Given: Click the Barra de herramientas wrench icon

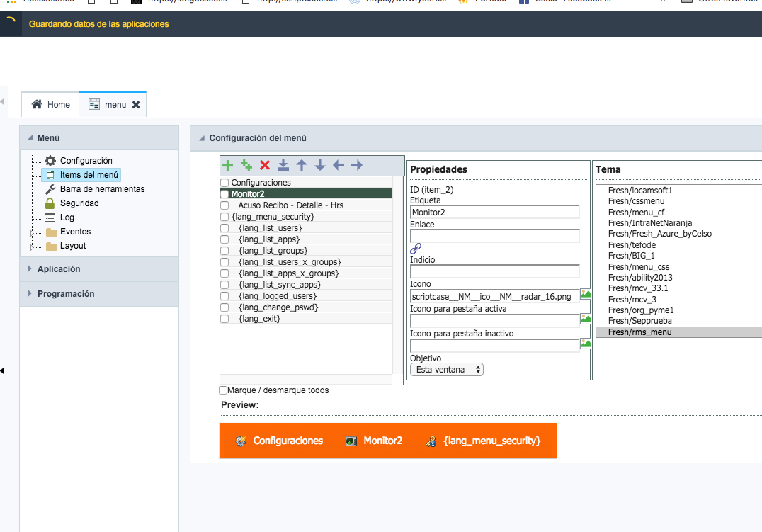Looking at the screenshot, I should point(50,189).
